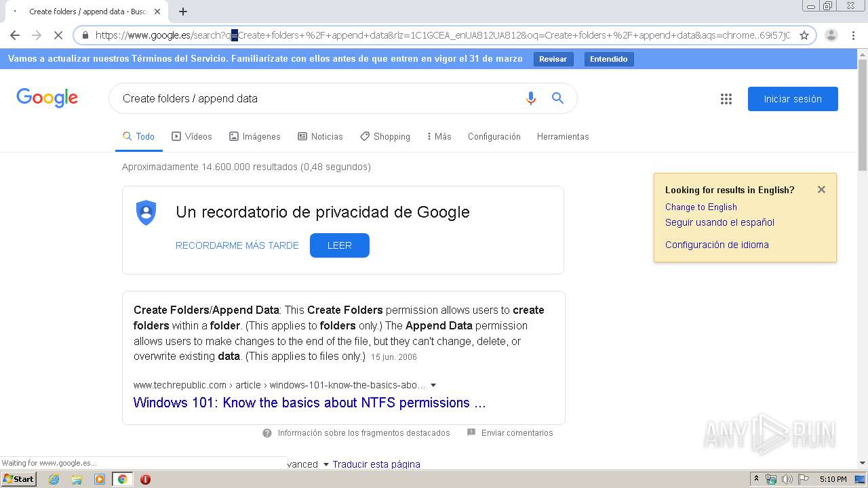The height and width of the screenshot is (488, 868).
Task: Click Entendido button in banner
Action: pyautogui.click(x=609, y=59)
